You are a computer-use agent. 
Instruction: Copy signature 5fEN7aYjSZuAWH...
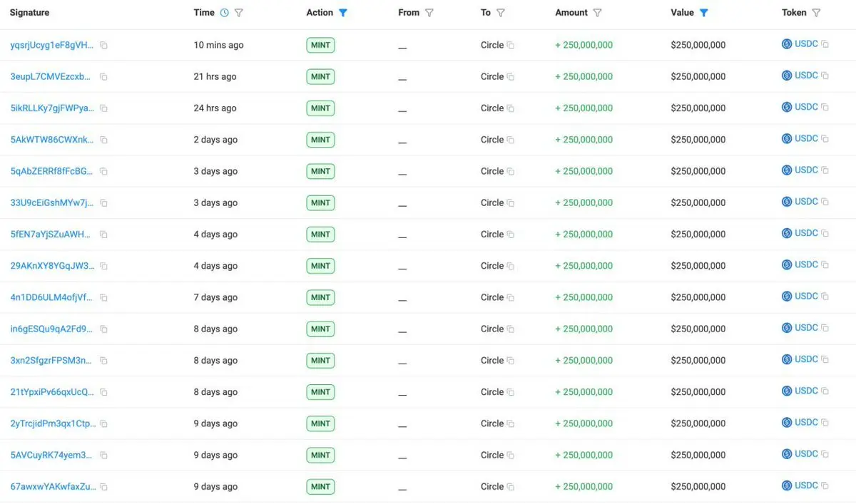[103, 235]
